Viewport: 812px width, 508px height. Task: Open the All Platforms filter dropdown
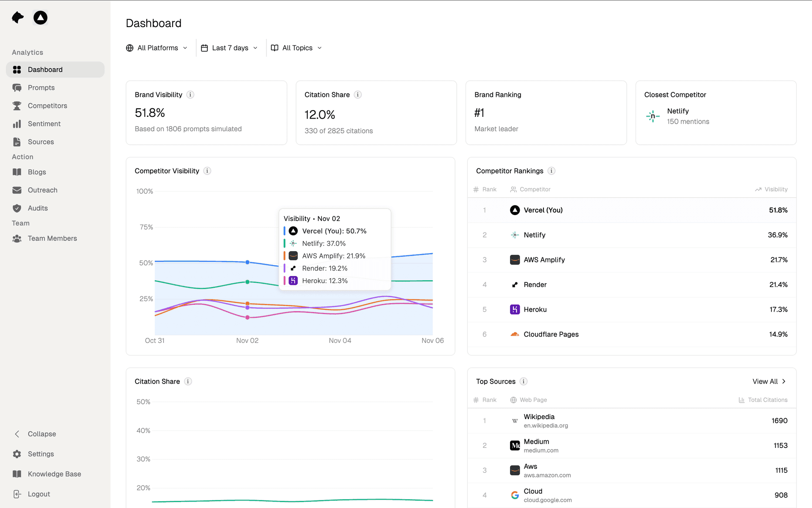(x=157, y=48)
